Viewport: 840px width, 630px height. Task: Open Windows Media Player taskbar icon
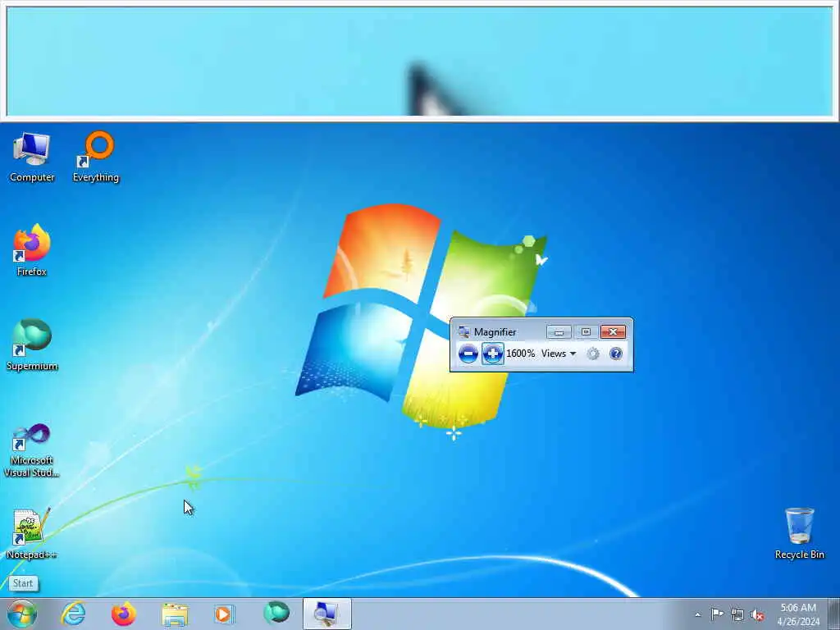click(x=224, y=614)
